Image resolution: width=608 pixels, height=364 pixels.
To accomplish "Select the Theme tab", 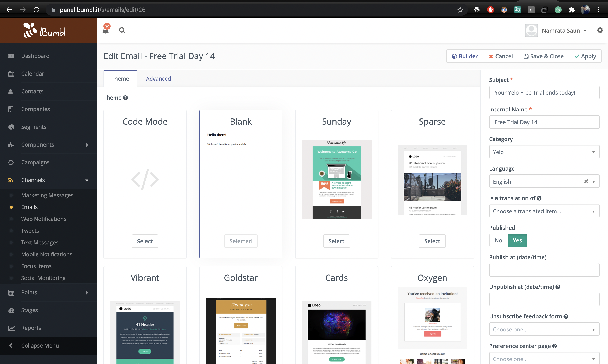I will tap(120, 79).
